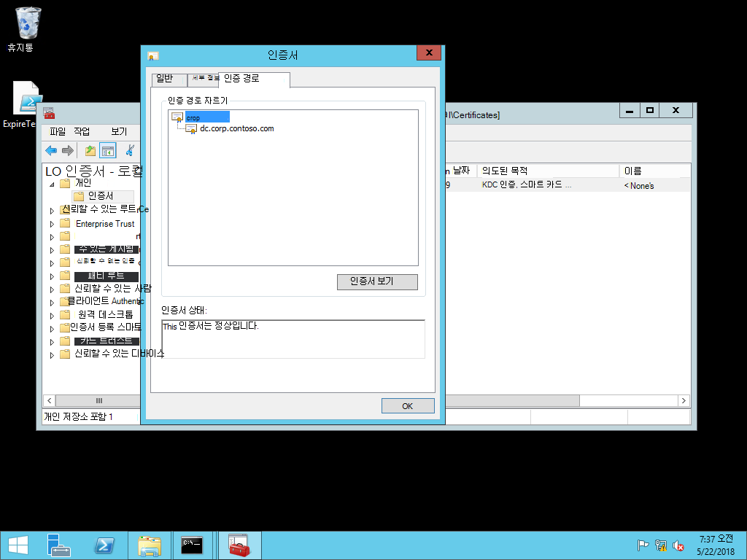747x560 pixels.
Task: Close the 인증서 dialog
Action: coord(429,52)
